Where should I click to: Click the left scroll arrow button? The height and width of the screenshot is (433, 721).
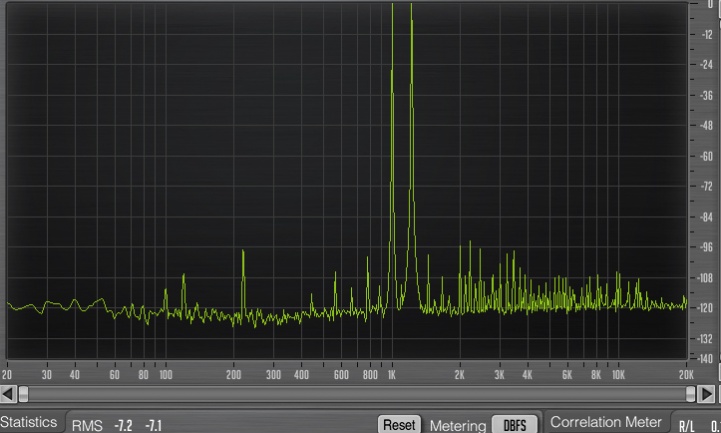point(8,394)
